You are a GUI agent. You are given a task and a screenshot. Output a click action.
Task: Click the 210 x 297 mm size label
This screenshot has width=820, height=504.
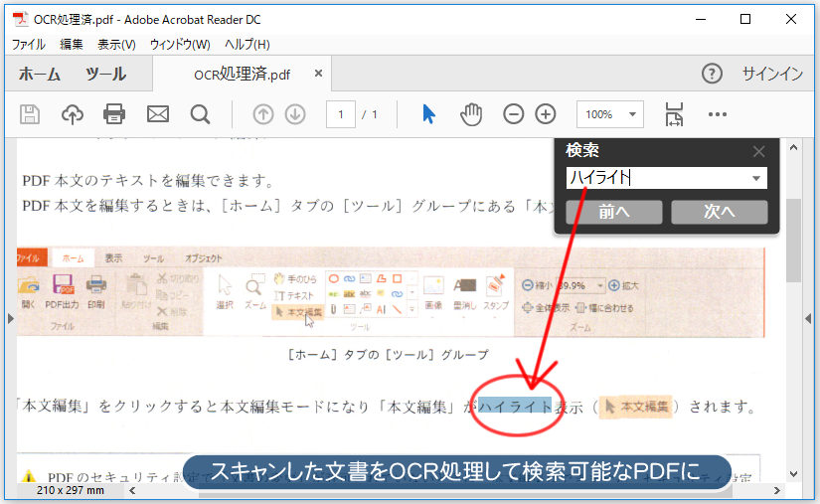pos(71,490)
